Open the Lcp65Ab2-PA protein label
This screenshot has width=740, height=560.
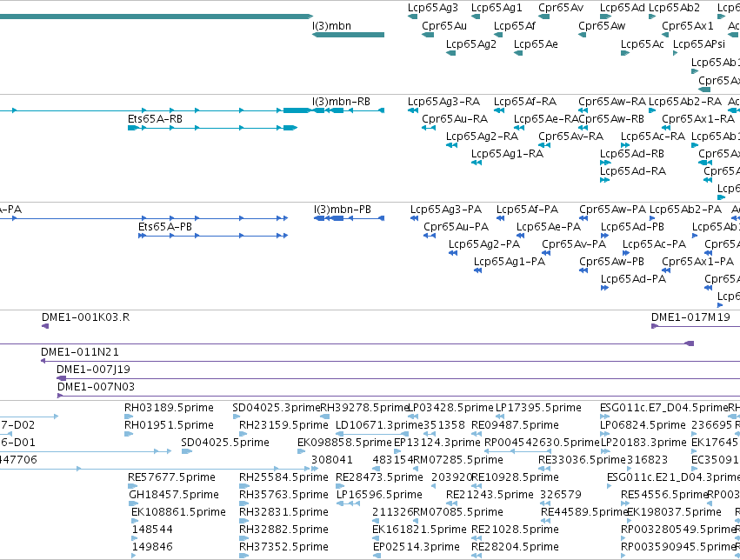[685, 210]
